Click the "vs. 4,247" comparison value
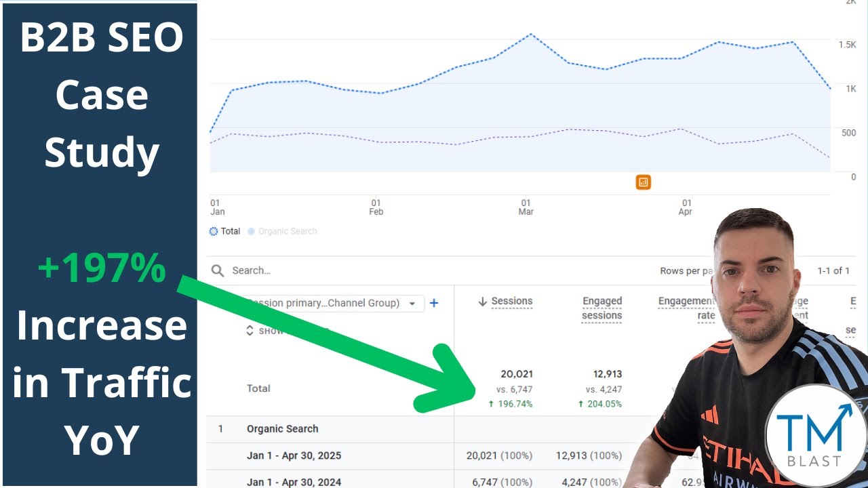Viewport: 868px width, 488px height. (x=604, y=390)
